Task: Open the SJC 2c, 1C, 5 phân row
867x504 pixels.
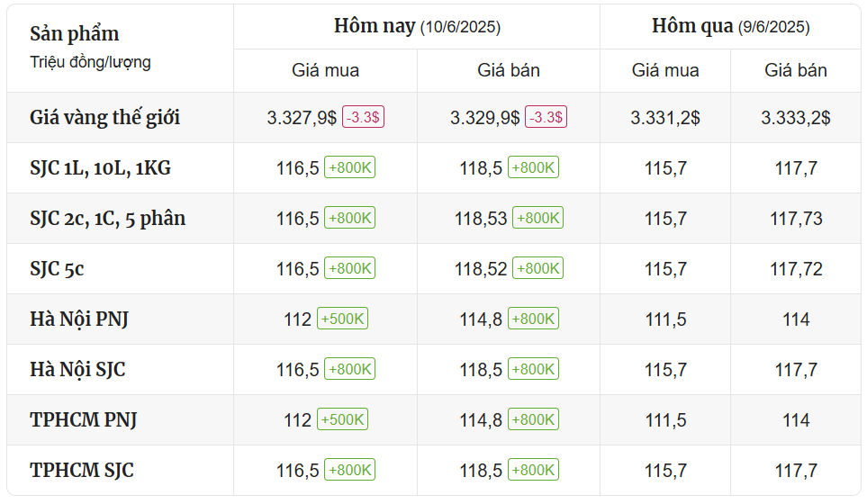Action: pos(108,218)
